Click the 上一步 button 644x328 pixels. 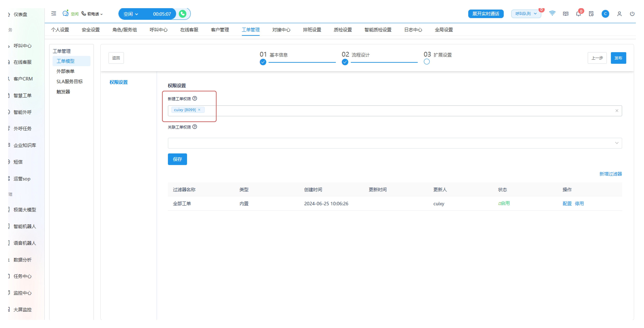coord(597,58)
